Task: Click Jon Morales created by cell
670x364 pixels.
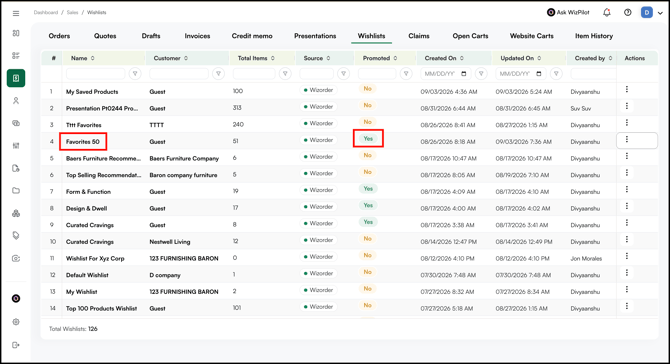Action: 586,258
